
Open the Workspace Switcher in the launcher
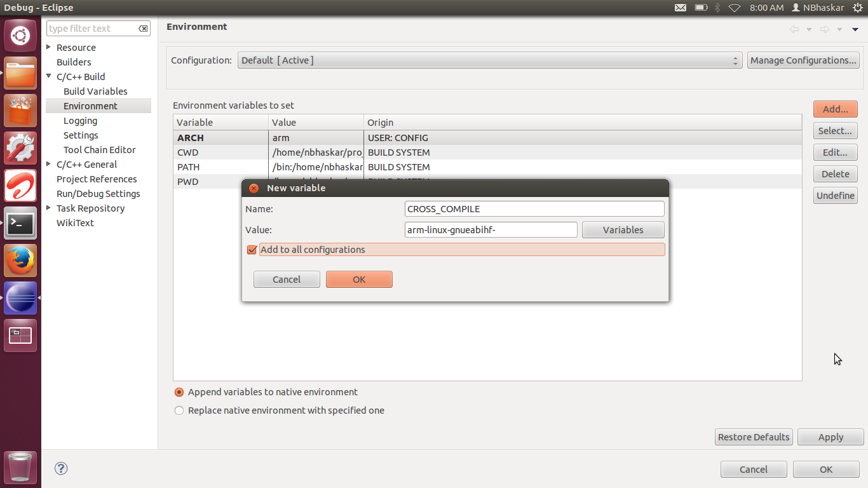20,335
